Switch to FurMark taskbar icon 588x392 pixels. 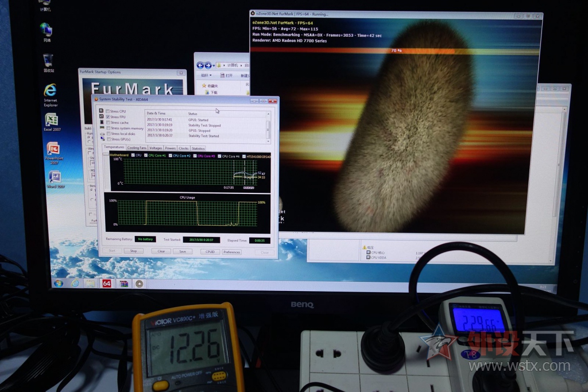[x=139, y=284]
